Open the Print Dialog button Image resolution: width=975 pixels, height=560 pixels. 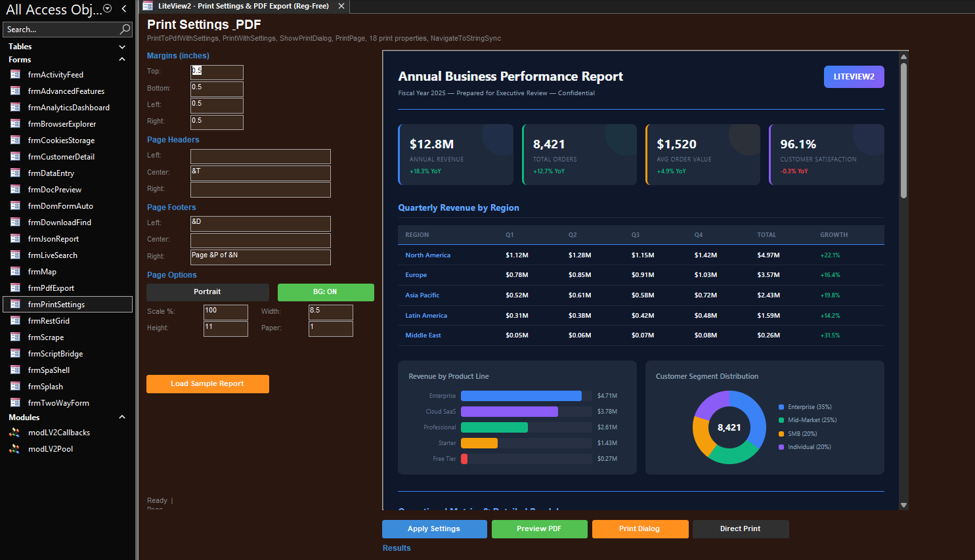(x=640, y=529)
